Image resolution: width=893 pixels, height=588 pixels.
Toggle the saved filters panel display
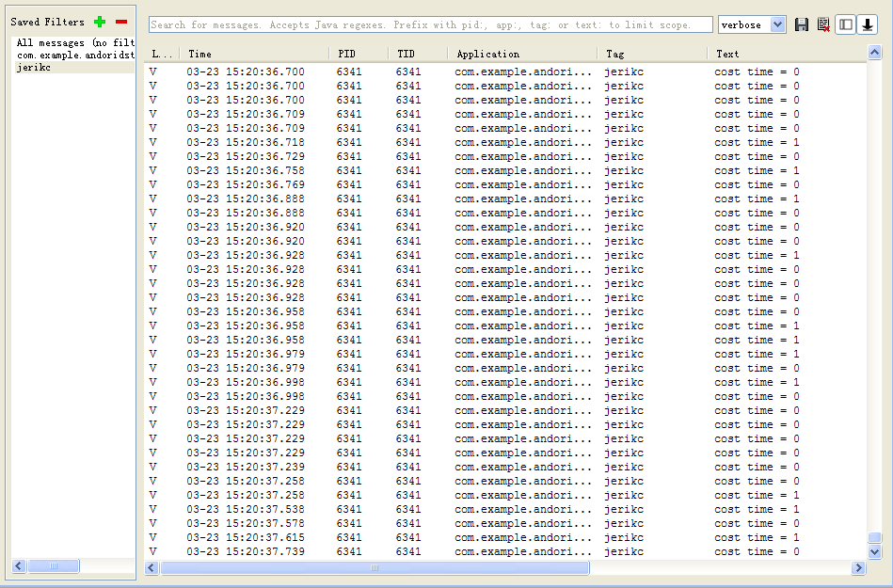coord(846,24)
